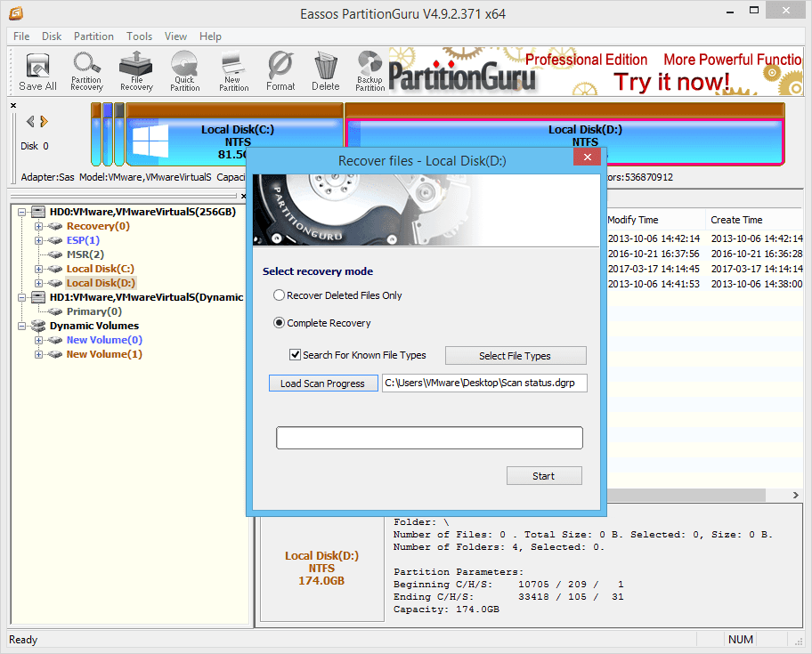Collapse the HD0 VMware disk node

21,212
